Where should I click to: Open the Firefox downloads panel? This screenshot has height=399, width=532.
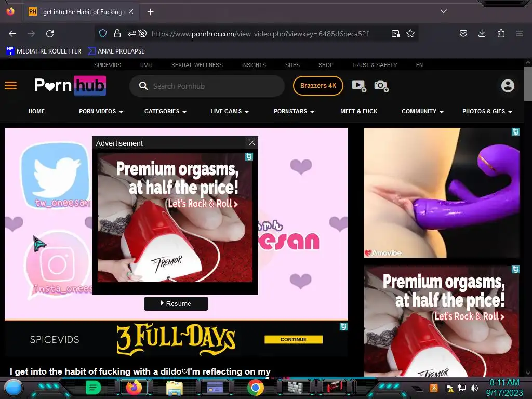pyautogui.click(x=482, y=33)
